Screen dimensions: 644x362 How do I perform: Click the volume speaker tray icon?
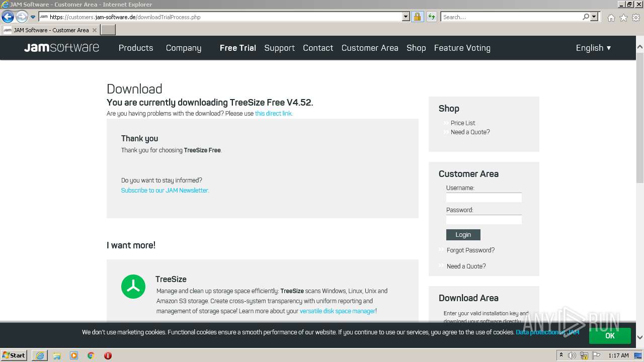(572, 355)
